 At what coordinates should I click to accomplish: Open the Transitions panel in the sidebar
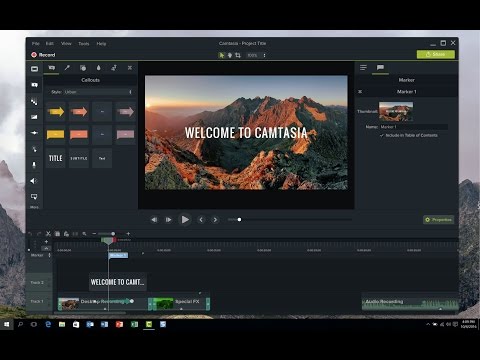tap(34, 101)
